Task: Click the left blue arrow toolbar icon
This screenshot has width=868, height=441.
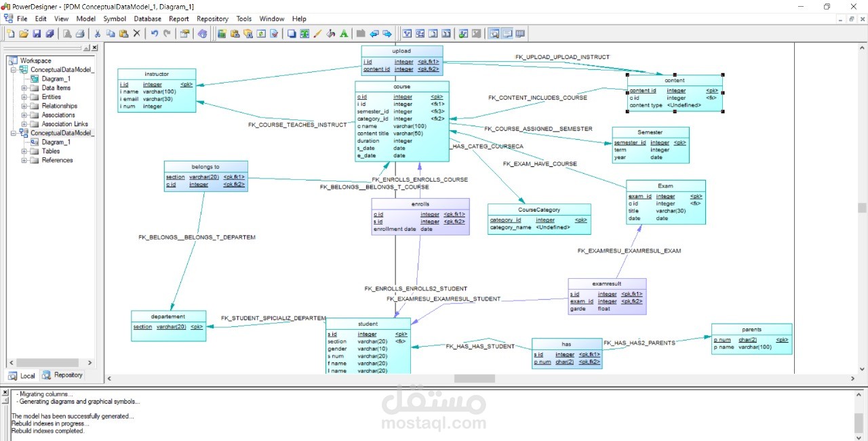Action: [x=374, y=33]
